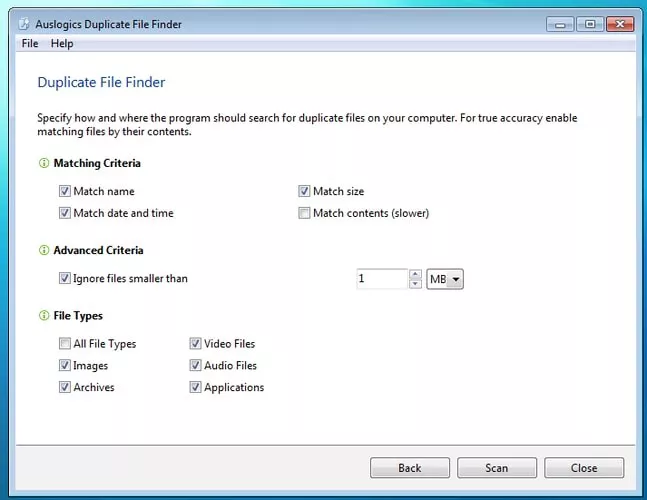The width and height of the screenshot is (647, 500).
Task: Decrease file size with spinner down arrow
Action: (x=416, y=284)
